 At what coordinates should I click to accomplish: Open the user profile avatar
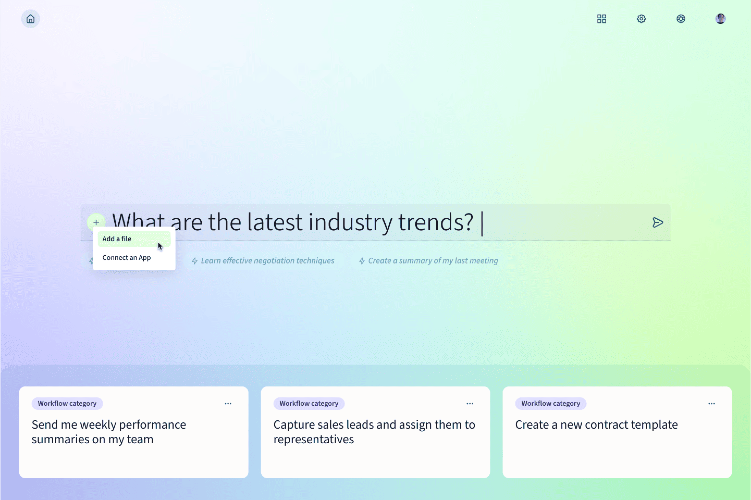[720, 19]
